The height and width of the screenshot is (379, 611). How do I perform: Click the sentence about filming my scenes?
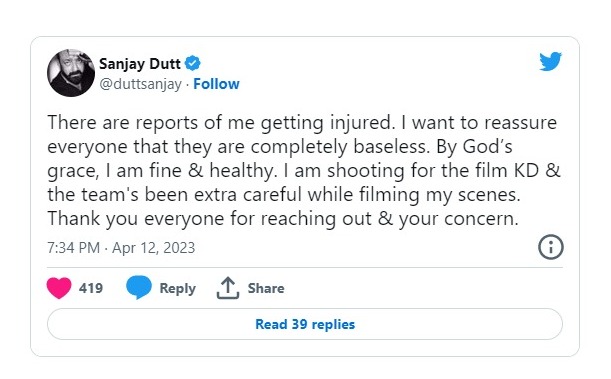click(x=284, y=195)
